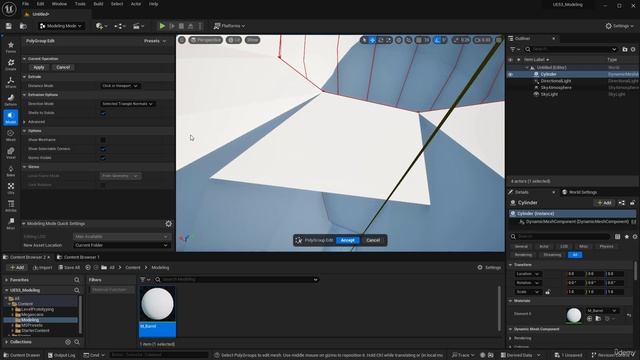The height and width of the screenshot is (360, 640).
Task: Click the Content Browser history back icon
Action: pos(88,267)
